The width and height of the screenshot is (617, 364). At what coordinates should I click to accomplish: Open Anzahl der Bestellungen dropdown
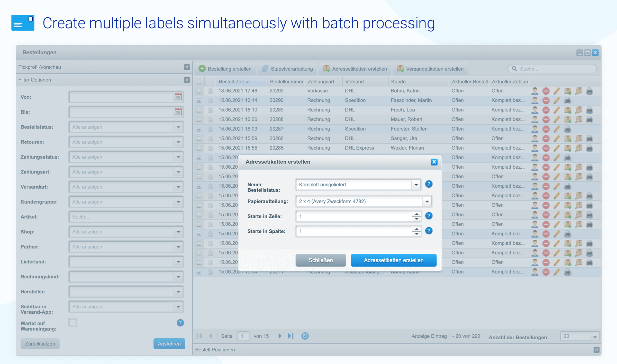(595, 336)
